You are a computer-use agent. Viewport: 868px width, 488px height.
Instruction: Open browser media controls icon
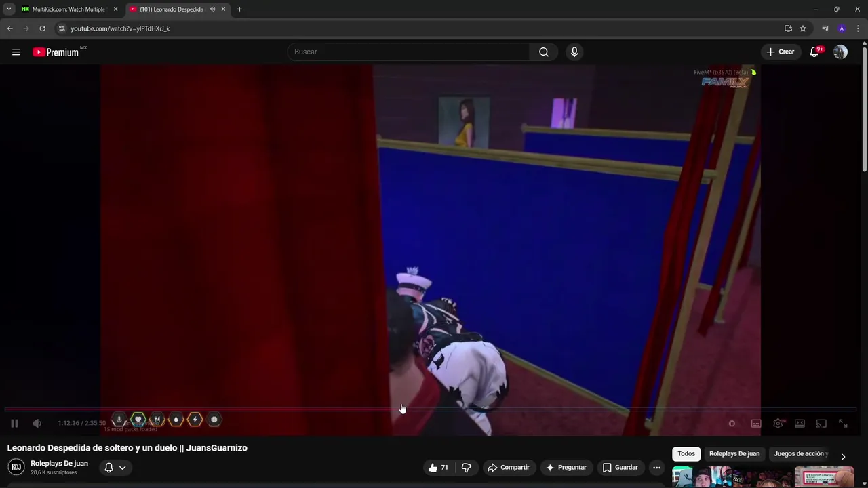click(x=825, y=28)
